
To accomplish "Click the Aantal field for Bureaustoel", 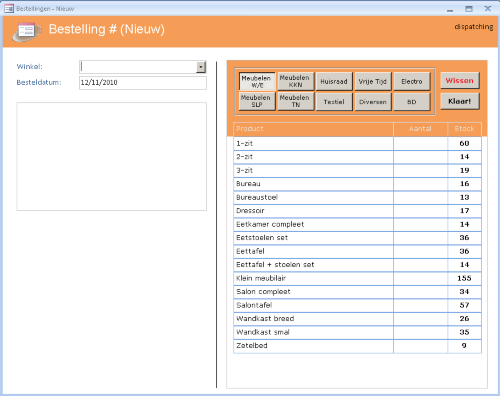I will tap(420, 198).
